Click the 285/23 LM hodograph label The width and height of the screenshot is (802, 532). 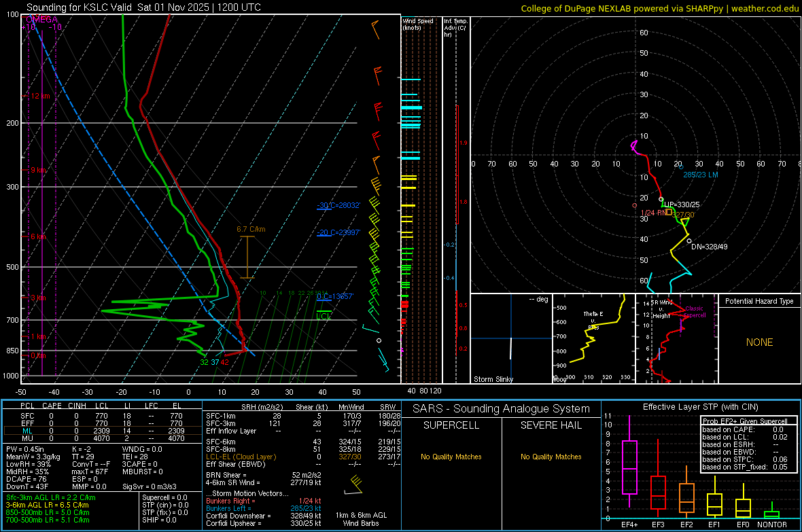[x=701, y=175]
